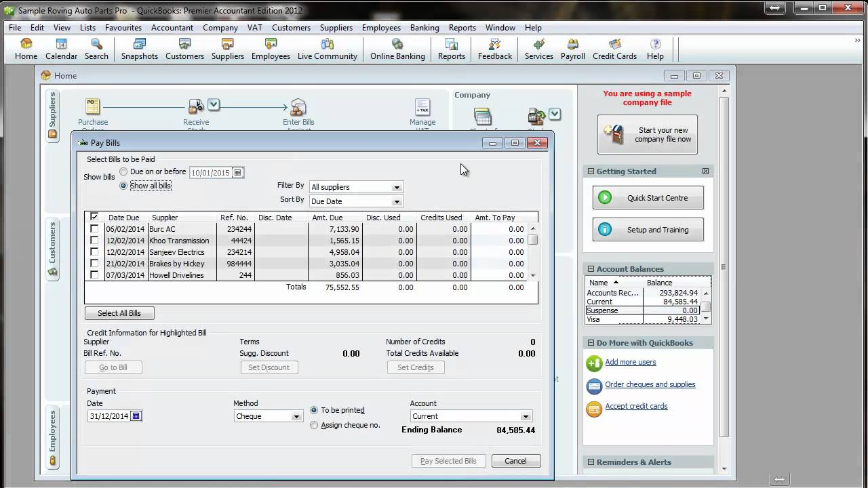The height and width of the screenshot is (488, 868).
Task: Open the Employees toolbar icon
Action: (271, 49)
